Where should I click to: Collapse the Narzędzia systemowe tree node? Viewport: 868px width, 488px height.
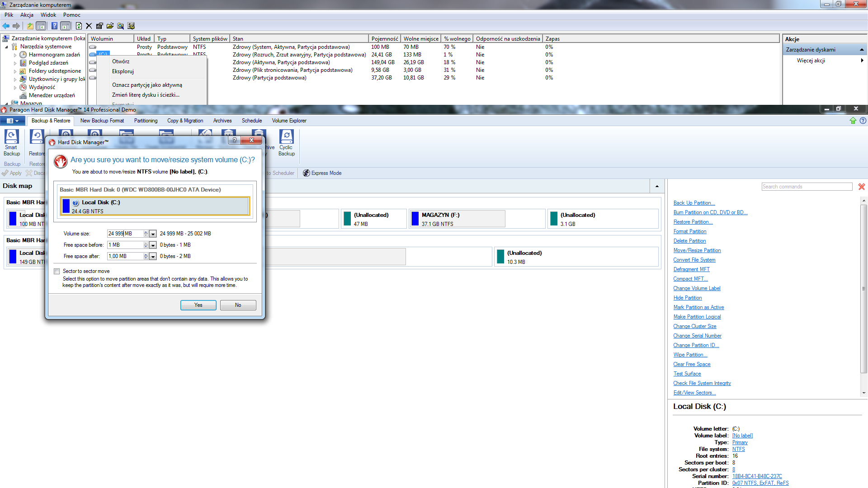7,47
